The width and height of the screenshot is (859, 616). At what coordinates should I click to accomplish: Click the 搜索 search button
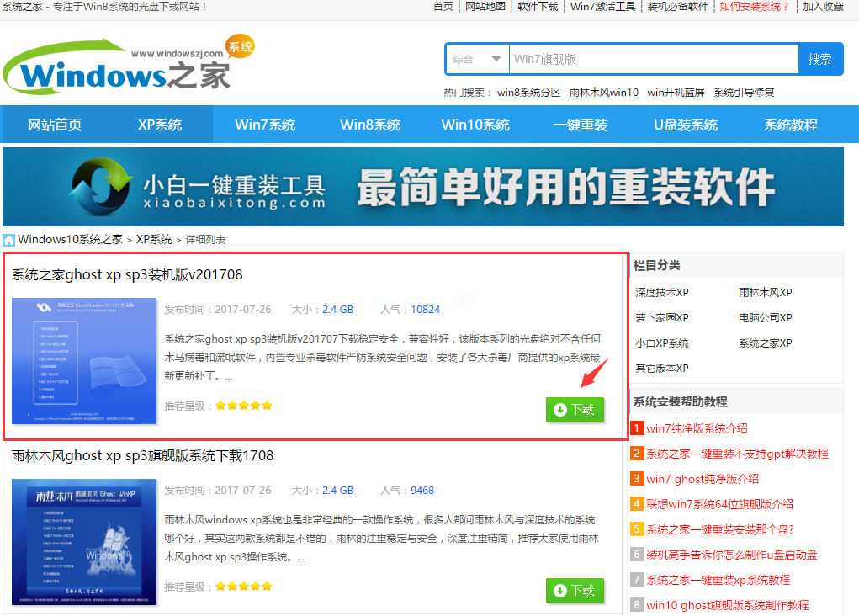point(820,59)
